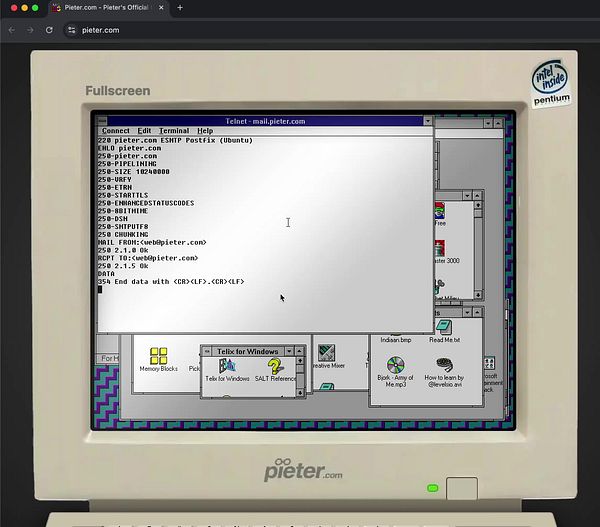Click the macOS red close window button
Screen dimensions: 600x527
pos(14,8)
